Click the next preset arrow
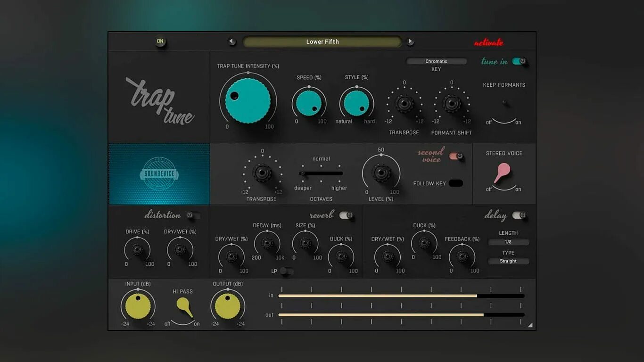Screen dimensions: 644x362 click(x=410, y=41)
